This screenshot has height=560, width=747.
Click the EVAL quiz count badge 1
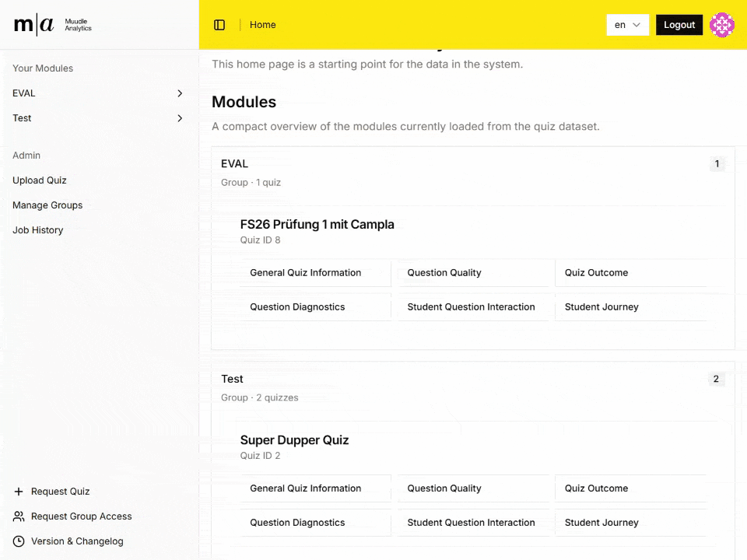[717, 164]
